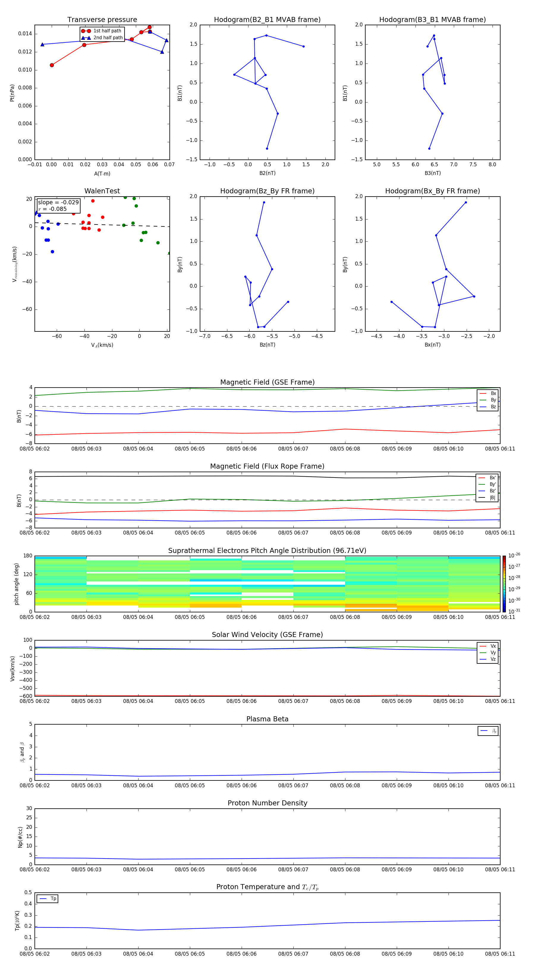Click the topmost point in Bz_By hodogram
This screenshot has width=535, height=980.
pyautogui.click(x=264, y=203)
